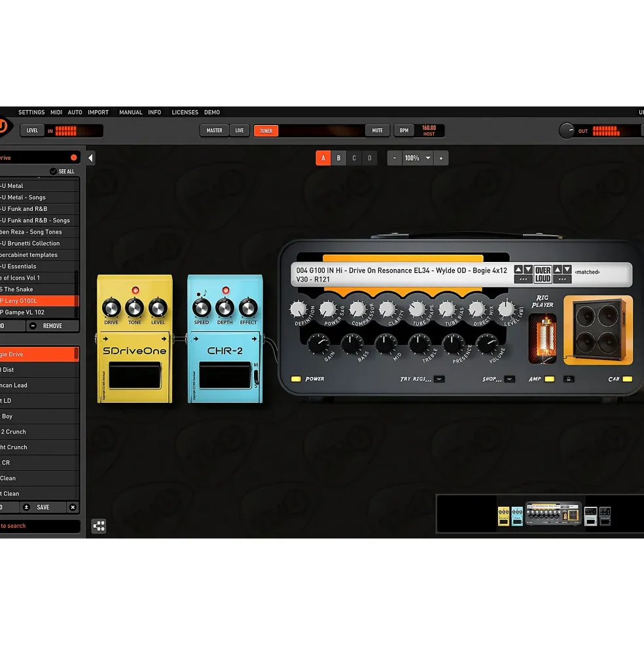Step cabinet down with right down arrow
The image size is (644, 645).
567,269
